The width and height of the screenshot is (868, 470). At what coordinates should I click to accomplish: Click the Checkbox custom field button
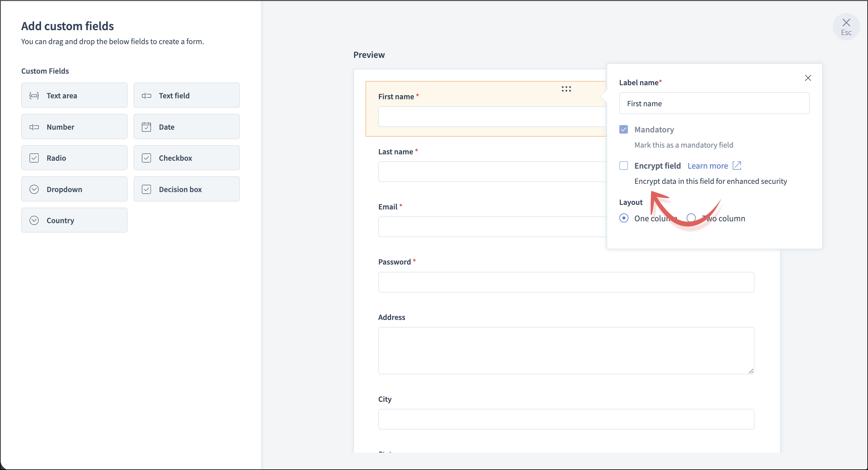pyautogui.click(x=186, y=158)
